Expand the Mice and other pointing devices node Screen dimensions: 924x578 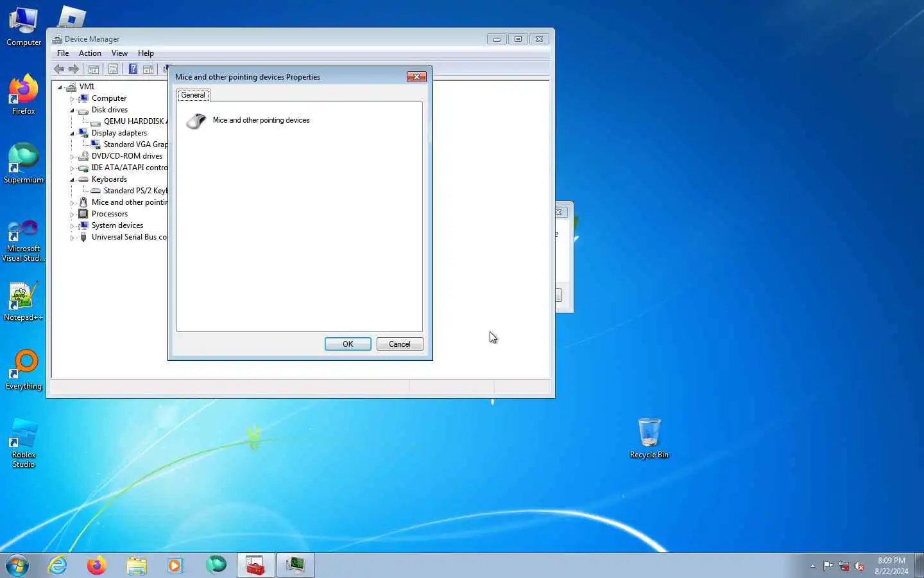click(x=72, y=203)
